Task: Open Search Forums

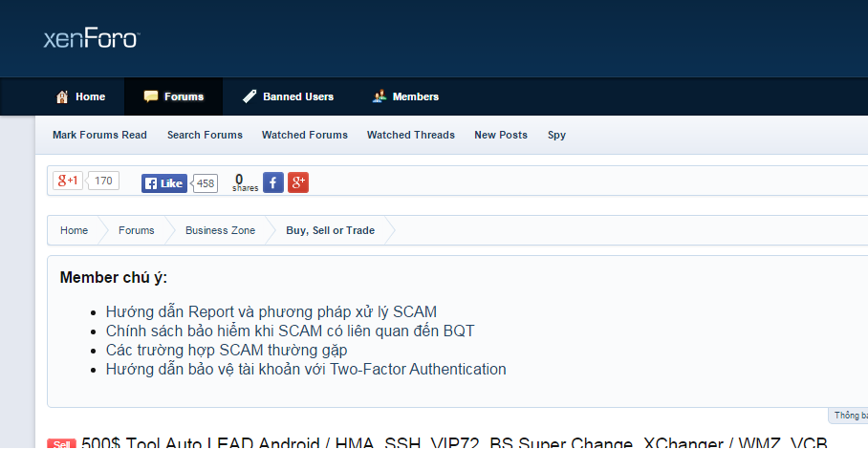Action: [205, 135]
